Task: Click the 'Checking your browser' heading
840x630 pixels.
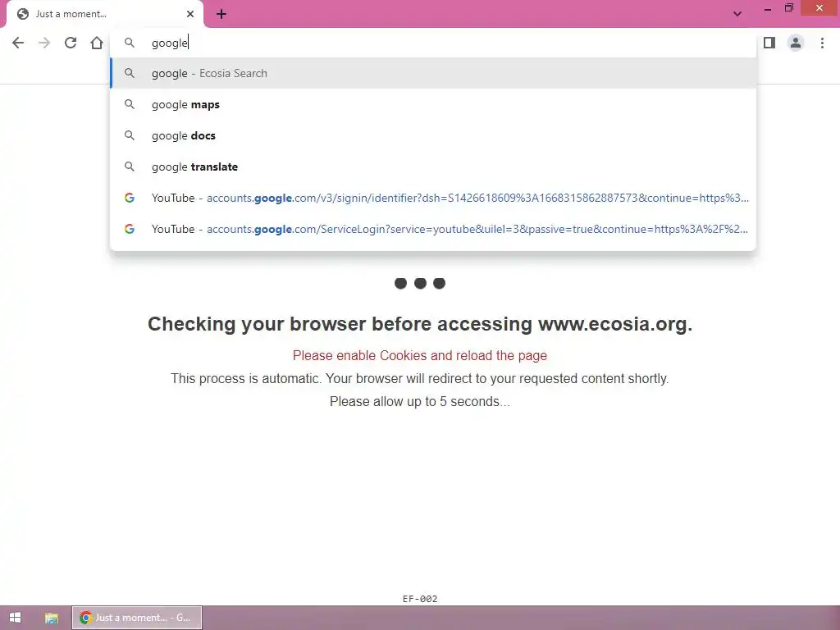Action: 420,324
